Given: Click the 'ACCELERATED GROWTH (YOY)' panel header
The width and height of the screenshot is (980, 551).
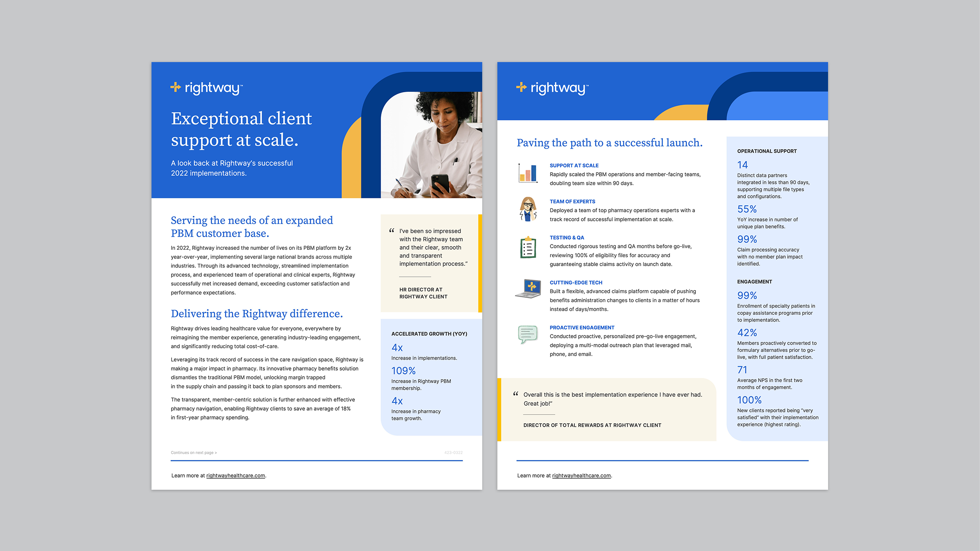Looking at the screenshot, I should [430, 333].
